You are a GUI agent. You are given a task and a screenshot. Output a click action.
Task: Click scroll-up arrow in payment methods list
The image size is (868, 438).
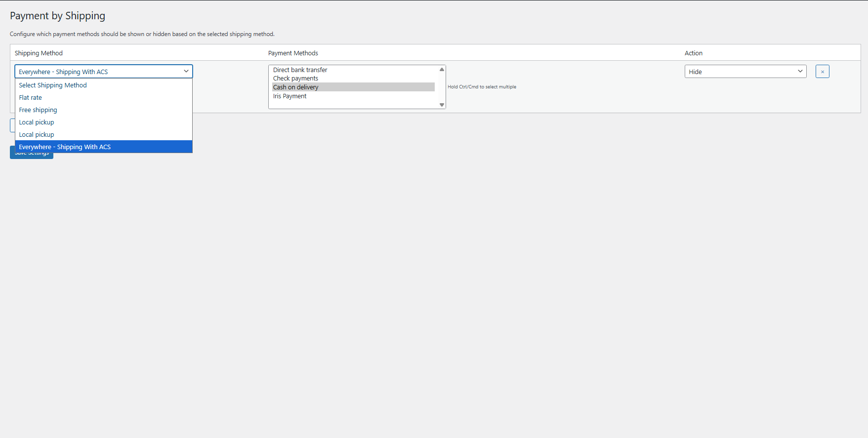[442, 70]
